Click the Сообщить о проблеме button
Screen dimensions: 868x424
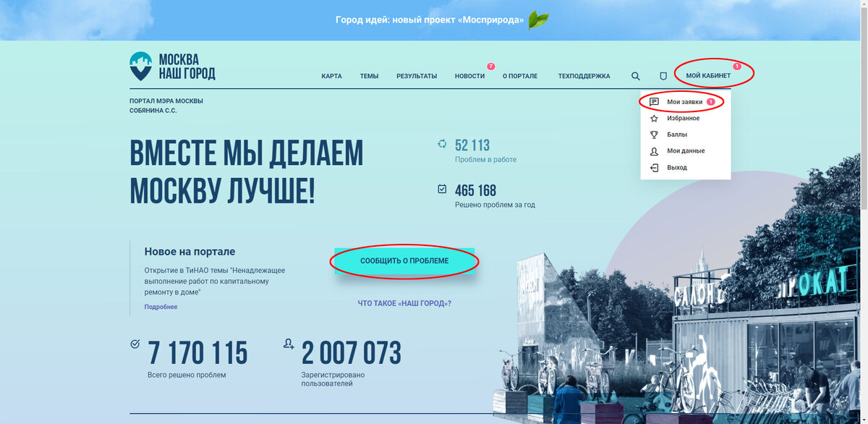[404, 260]
